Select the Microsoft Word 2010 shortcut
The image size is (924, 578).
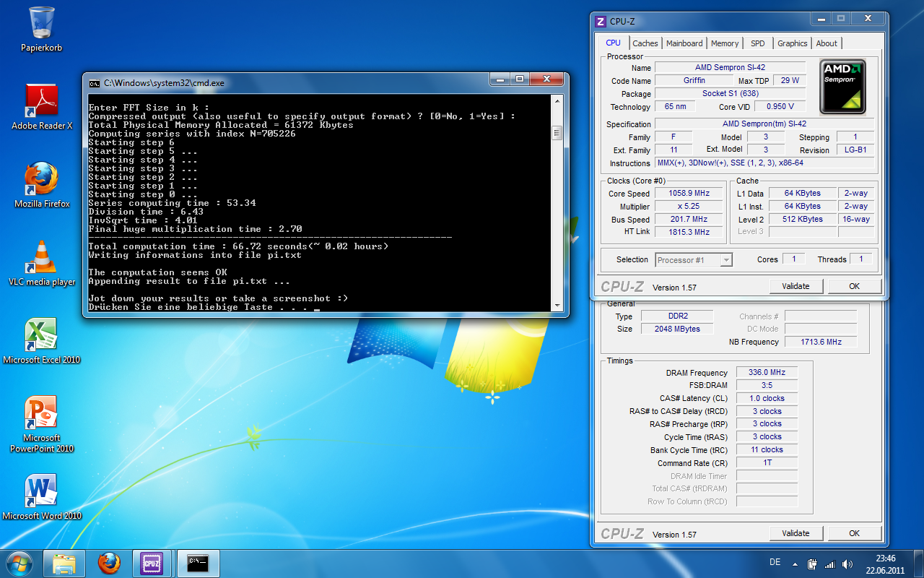tap(41, 497)
